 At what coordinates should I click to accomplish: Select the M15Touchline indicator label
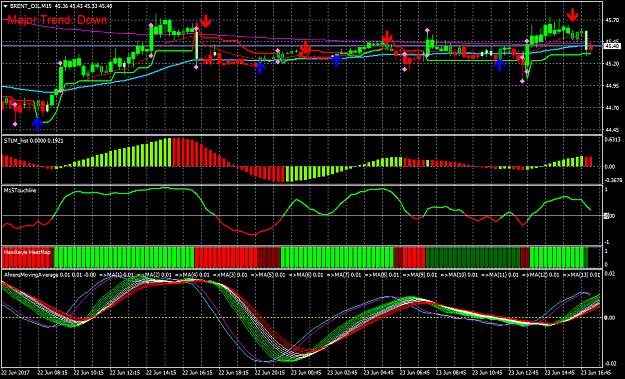(x=20, y=190)
